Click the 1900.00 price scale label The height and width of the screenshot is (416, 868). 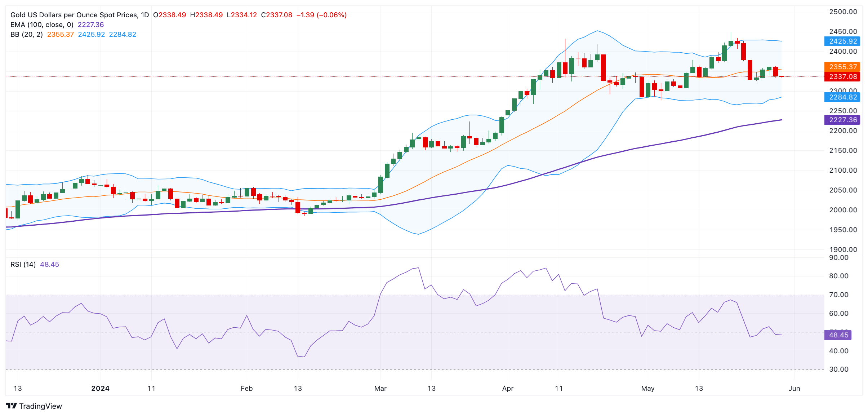843,249
